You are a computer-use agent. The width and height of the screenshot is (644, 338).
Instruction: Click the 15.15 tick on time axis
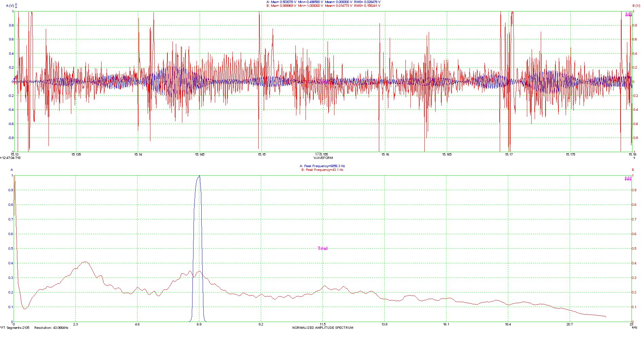click(261, 155)
